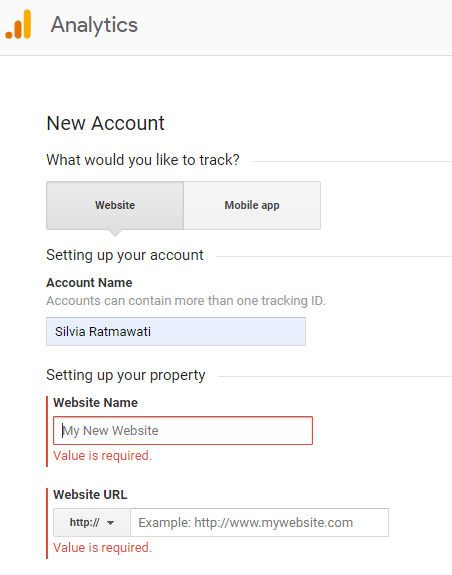The height and width of the screenshot is (575, 452).
Task: Click the Analytics title text
Action: pyautogui.click(x=94, y=25)
